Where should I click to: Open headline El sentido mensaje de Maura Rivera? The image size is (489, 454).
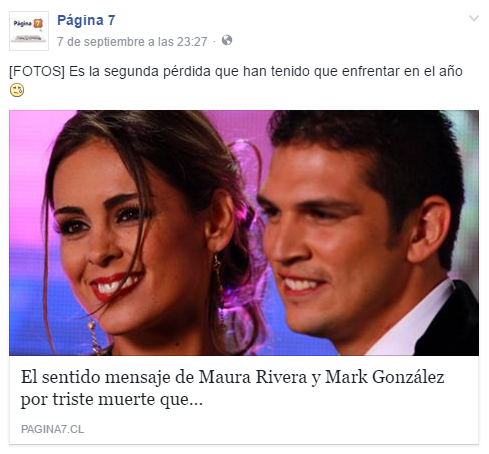(232, 378)
